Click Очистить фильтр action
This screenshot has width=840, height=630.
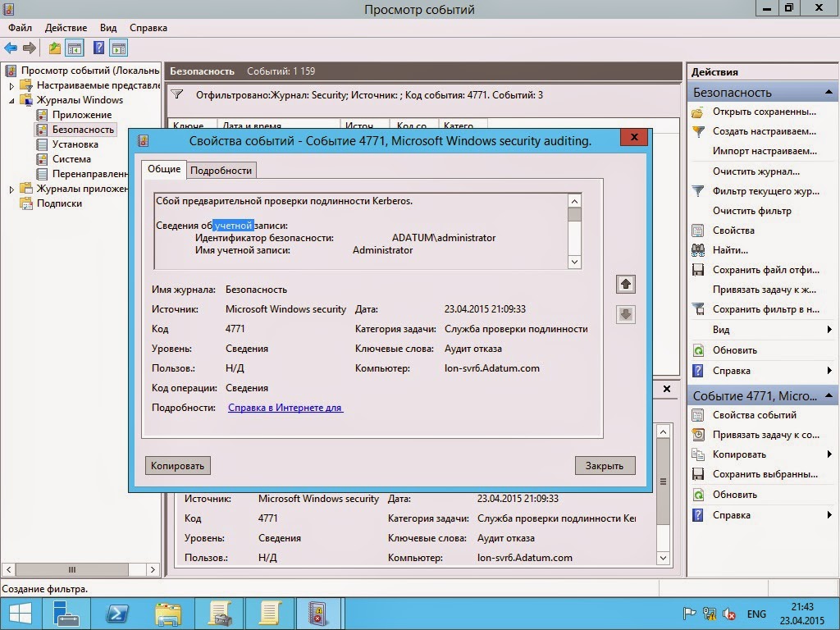point(751,211)
